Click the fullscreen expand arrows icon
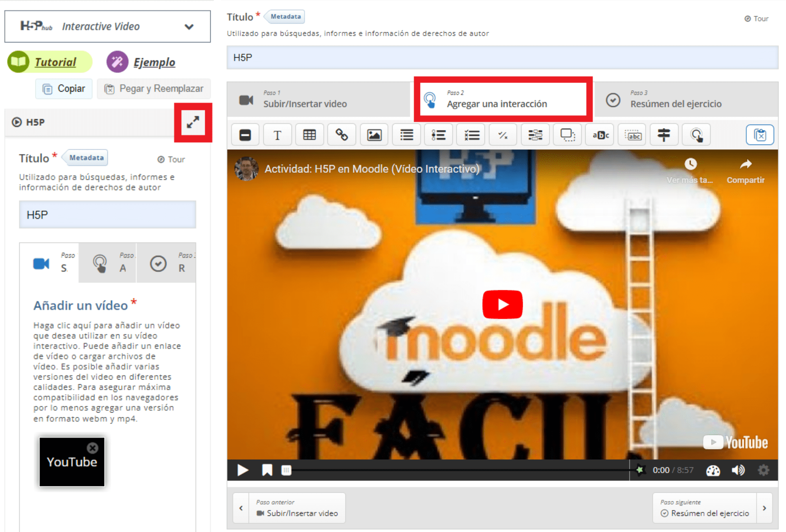786x532 pixels. click(x=193, y=122)
